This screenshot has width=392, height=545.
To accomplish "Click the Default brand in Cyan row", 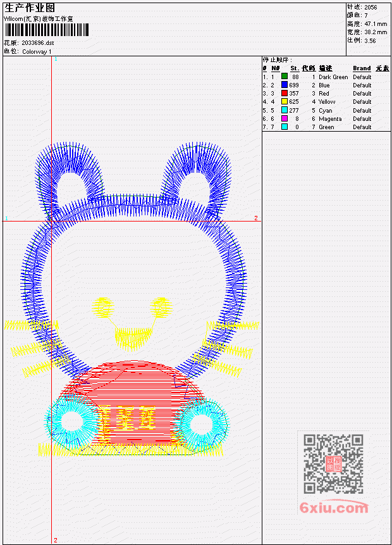I will coord(362,111).
